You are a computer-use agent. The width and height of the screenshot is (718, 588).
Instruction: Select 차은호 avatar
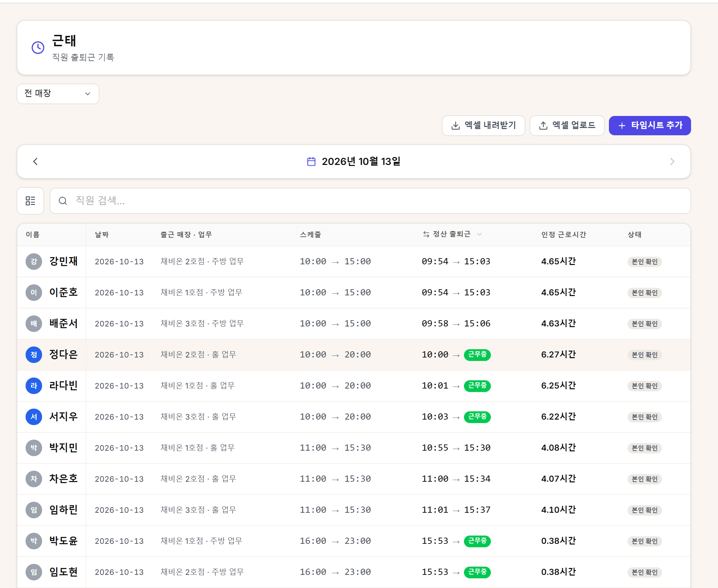34,479
